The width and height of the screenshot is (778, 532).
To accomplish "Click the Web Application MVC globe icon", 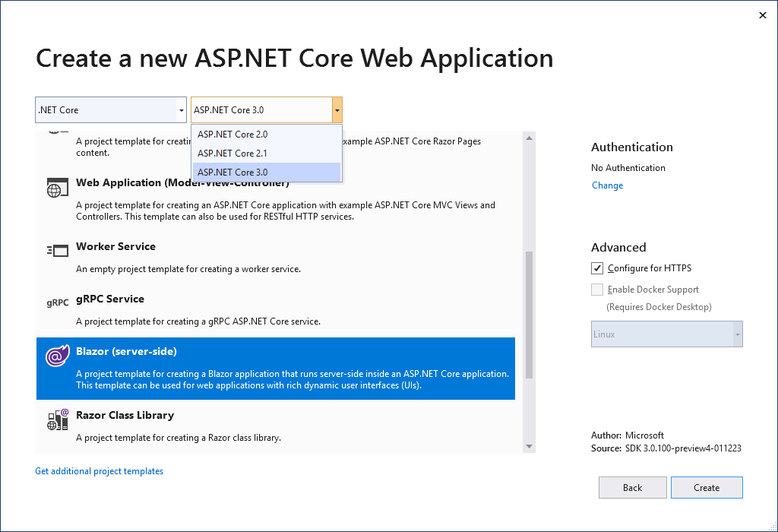I will pyautogui.click(x=57, y=188).
